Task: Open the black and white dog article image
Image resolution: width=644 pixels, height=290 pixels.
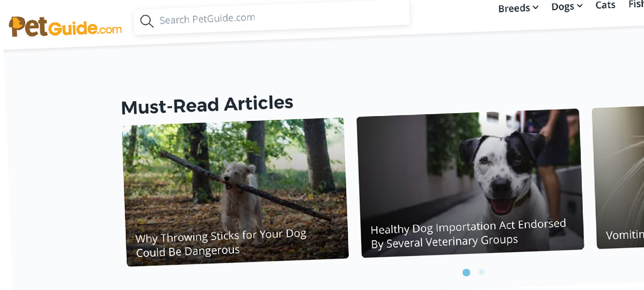Action: tap(471, 183)
